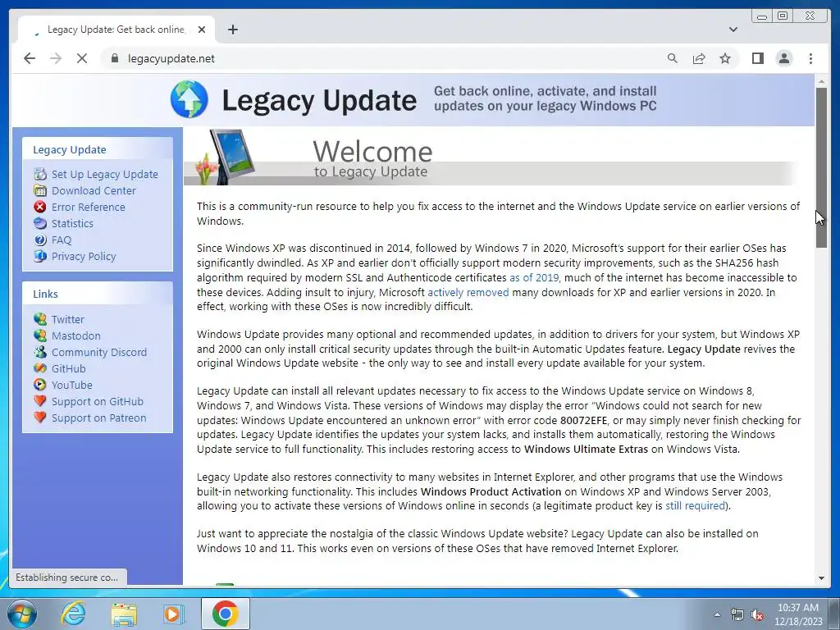The width and height of the screenshot is (840, 630).
Task: Click heart icon beside Support on GitHub
Action: click(x=40, y=401)
